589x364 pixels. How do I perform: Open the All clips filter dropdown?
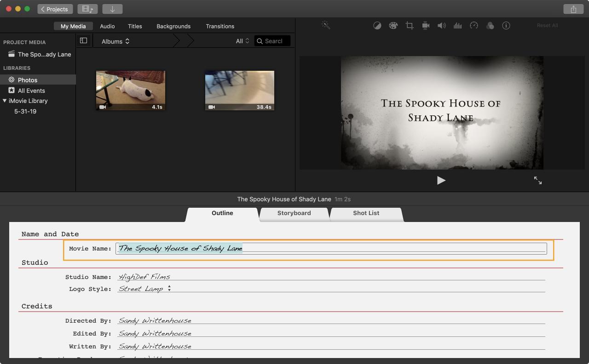coord(243,41)
